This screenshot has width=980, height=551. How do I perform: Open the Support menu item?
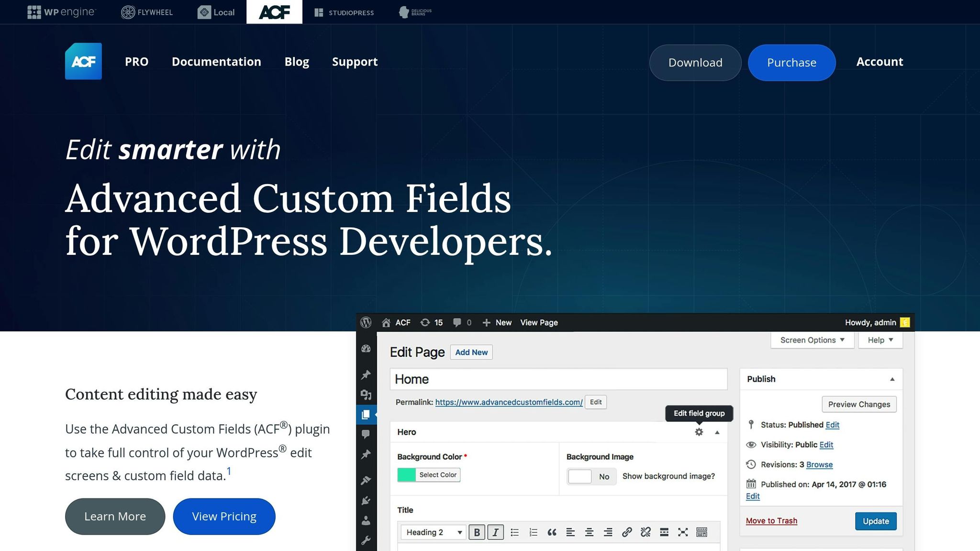355,62
